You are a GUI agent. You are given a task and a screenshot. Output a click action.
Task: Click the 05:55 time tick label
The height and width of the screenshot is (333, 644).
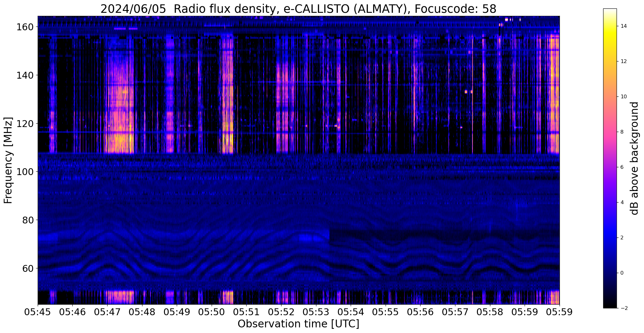pyautogui.click(x=386, y=312)
